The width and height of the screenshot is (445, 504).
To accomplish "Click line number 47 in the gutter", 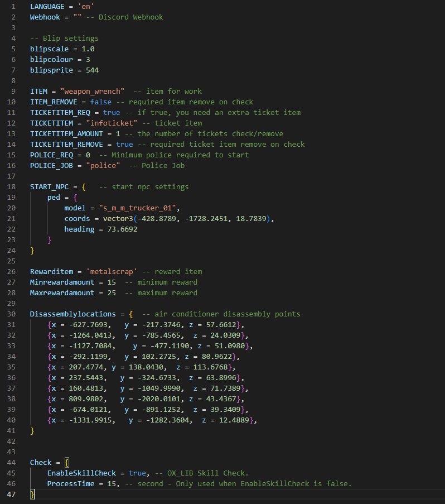I will tap(11, 495).
